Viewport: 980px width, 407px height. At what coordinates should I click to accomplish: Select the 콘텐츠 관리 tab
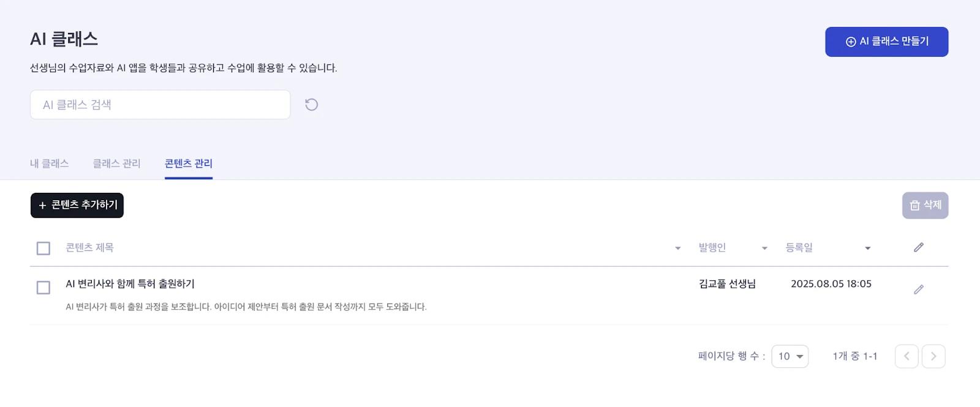click(x=189, y=163)
